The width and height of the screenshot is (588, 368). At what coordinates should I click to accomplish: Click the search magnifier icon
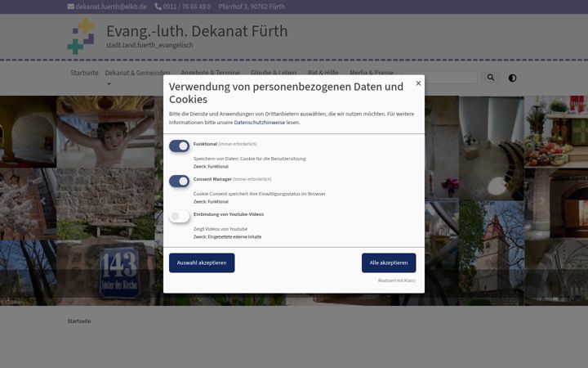coord(491,78)
